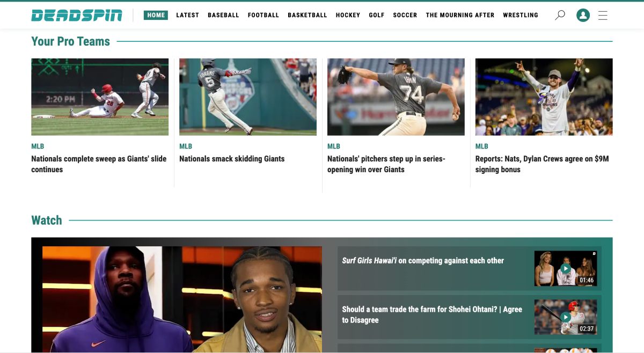Screen dimensions: 644x353
Task: Open the search magnifying glass icon
Action: [x=560, y=14]
